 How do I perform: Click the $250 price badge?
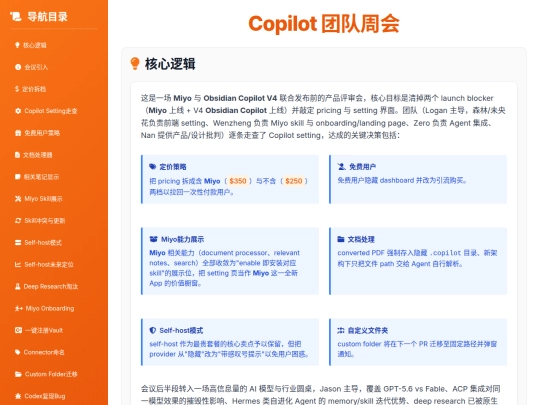(293, 181)
